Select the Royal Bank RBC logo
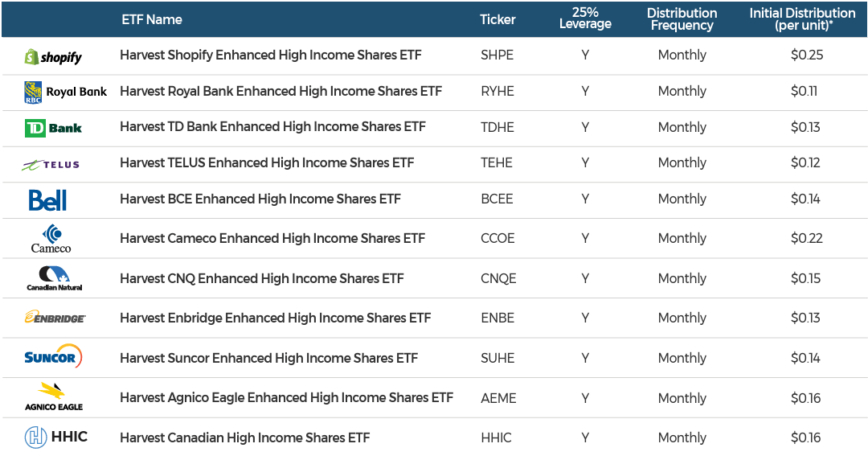 pos(65,92)
